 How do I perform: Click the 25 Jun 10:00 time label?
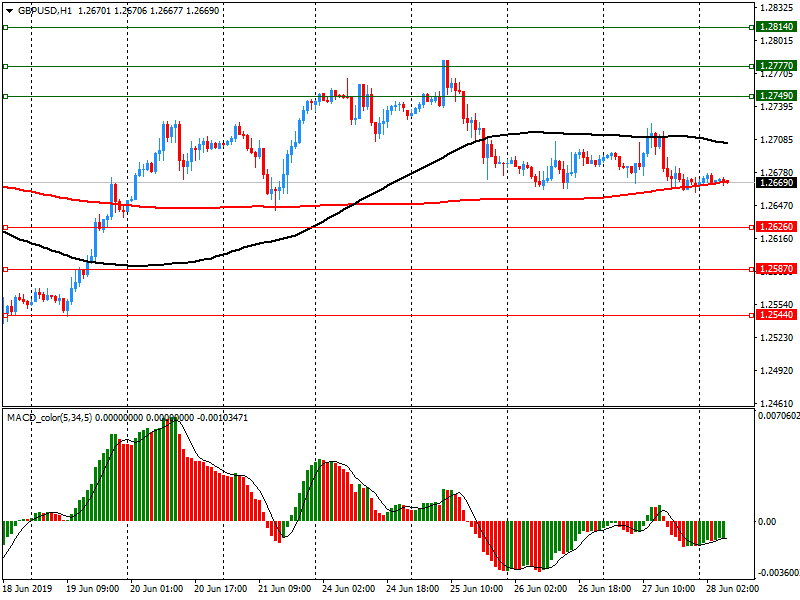(477, 588)
